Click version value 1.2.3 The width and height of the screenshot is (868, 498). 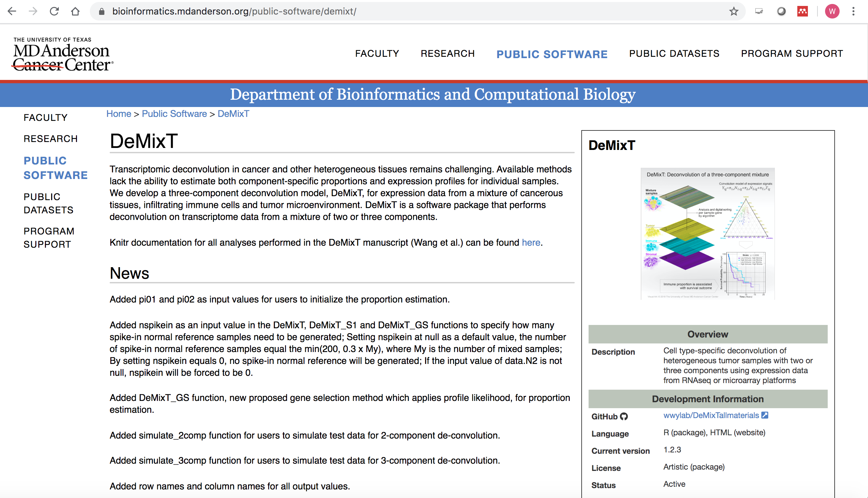(x=672, y=449)
